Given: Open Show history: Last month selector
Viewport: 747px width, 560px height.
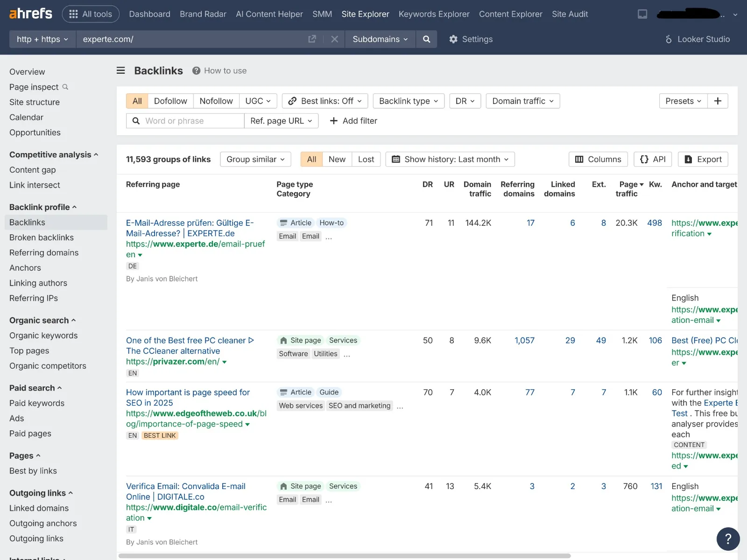Looking at the screenshot, I should [x=450, y=159].
